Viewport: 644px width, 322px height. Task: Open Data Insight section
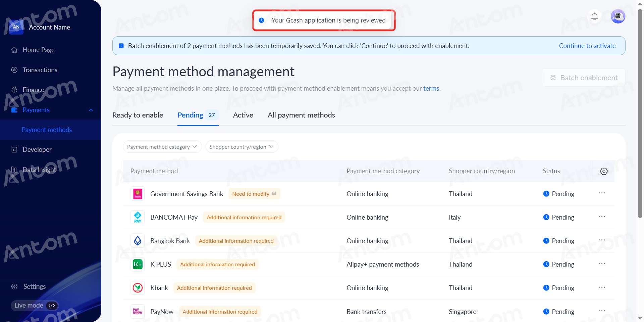[39, 170]
